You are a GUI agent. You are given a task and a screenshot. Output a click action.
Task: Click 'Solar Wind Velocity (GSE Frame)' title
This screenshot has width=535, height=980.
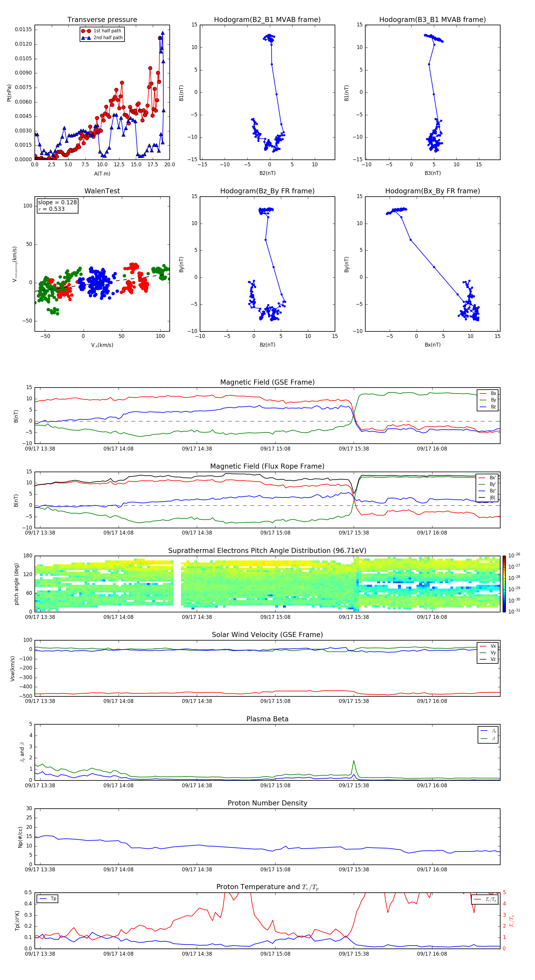pos(267,635)
